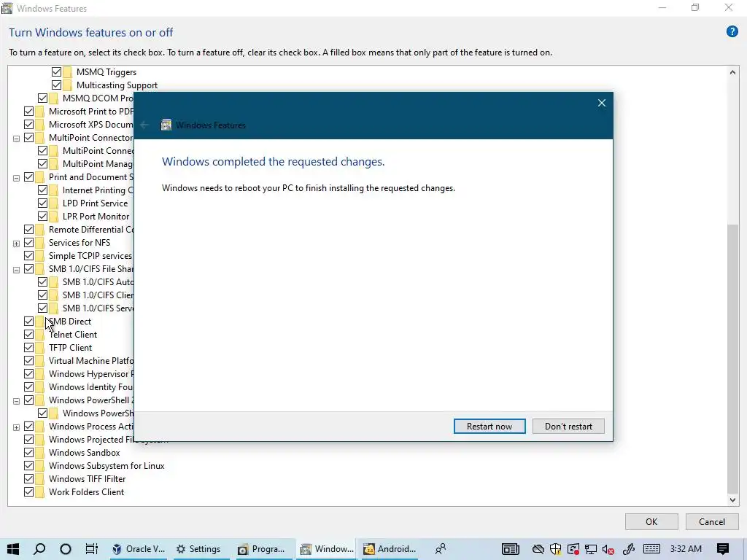Open Windows Security shield tray icon
Viewport: 747px width, 560px height.
555,549
